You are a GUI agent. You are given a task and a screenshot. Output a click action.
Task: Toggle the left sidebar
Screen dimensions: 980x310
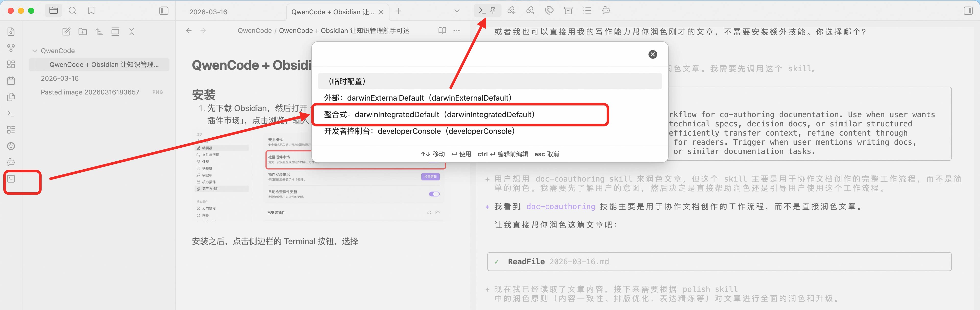(x=164, y=11)
